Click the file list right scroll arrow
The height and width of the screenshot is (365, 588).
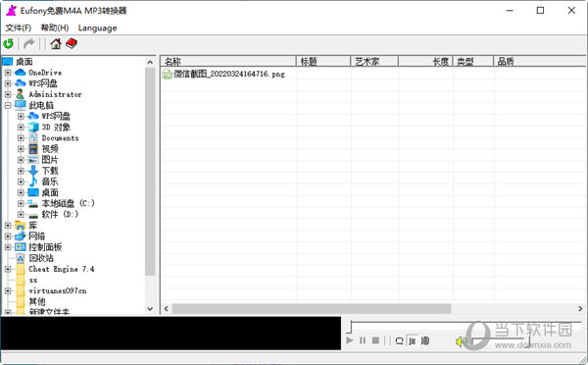coord(580,309)
